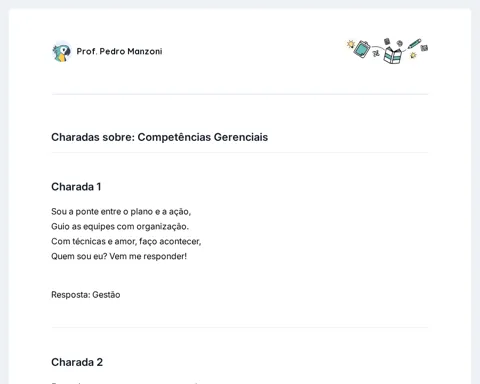Select the Charada 2 heading
480x384 pixels.
(77, 362)
